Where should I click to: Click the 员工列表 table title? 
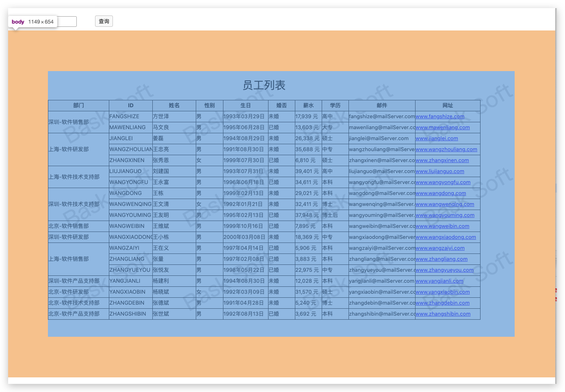(x=264, y=85)
